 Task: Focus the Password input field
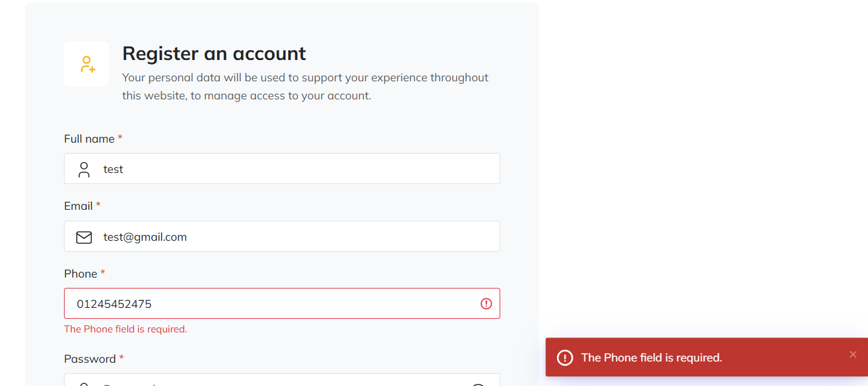point(282,380)
